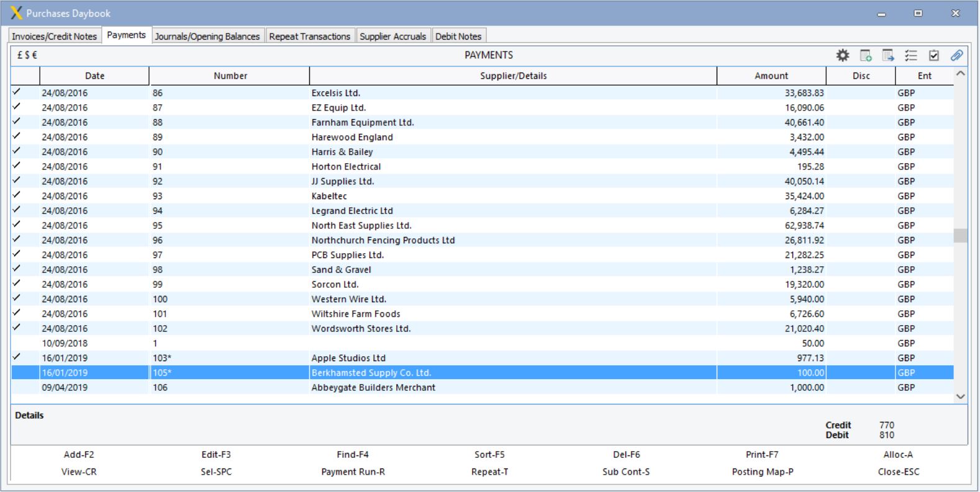Screen dimensions: 980x492
Task: Open the settings gear icon
Action: [842, 55]
